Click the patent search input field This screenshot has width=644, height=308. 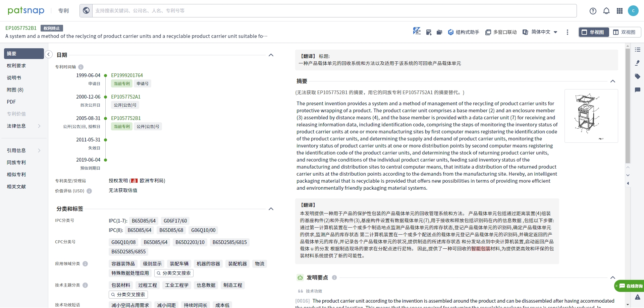point(334,11)
